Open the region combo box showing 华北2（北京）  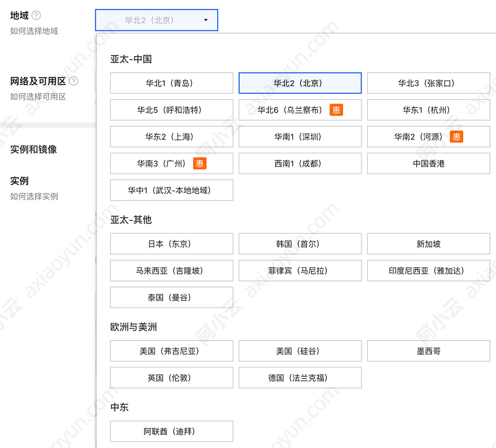156,20
